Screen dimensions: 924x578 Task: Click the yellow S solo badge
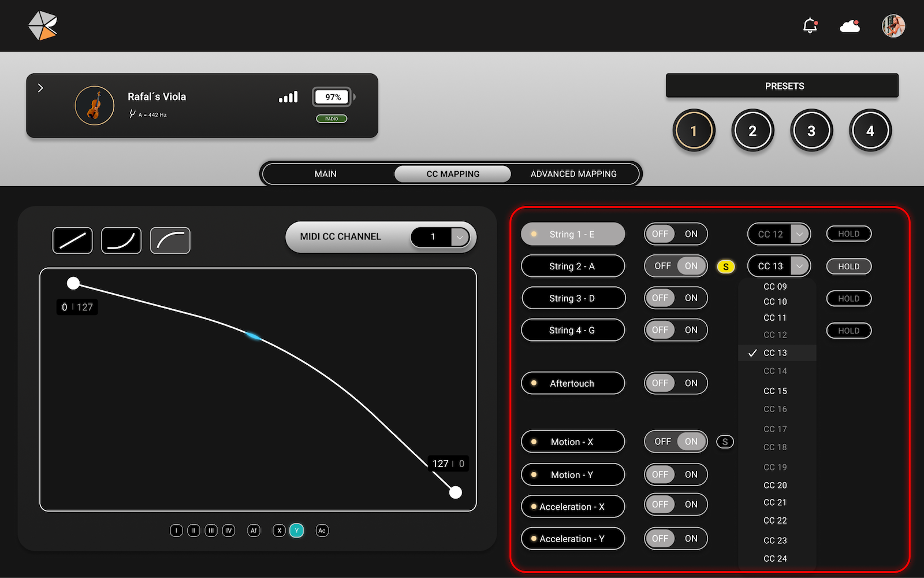point(725,266)
